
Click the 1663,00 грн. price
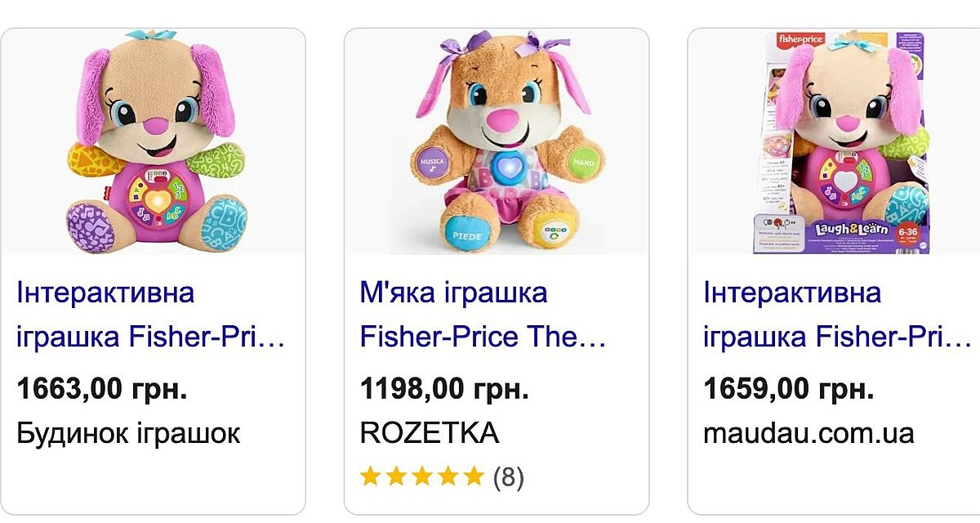tap(102, 389)
